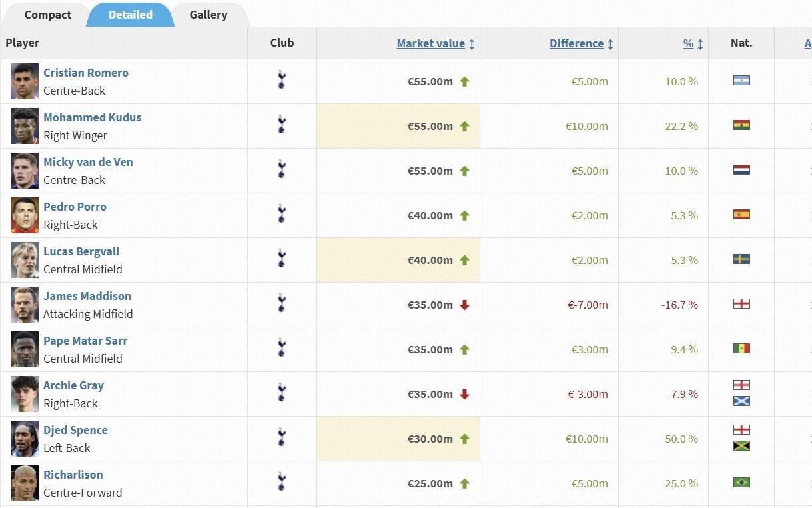The image size is (812, 508).
Task: Switch to the Compact tab
Action: pos(47,15)
